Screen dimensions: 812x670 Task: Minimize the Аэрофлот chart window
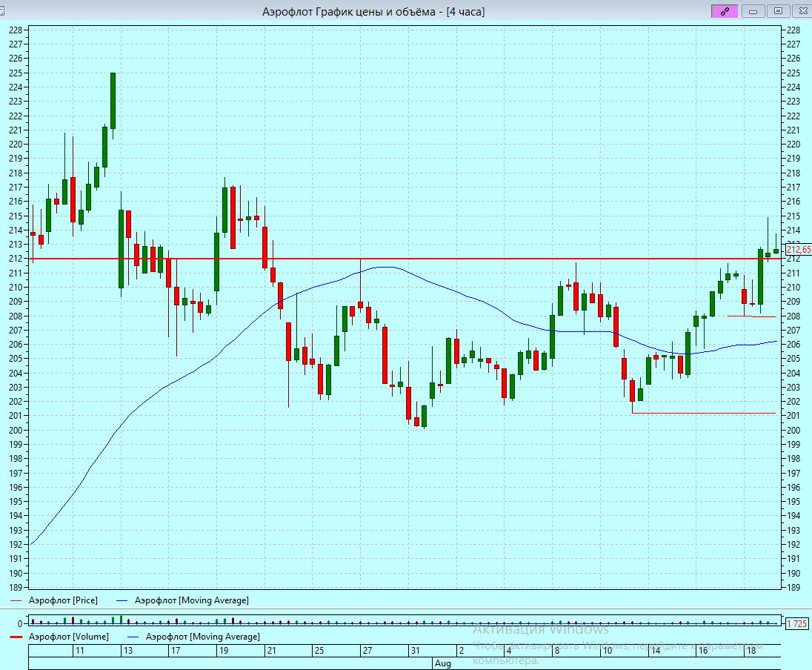[753, 11]
